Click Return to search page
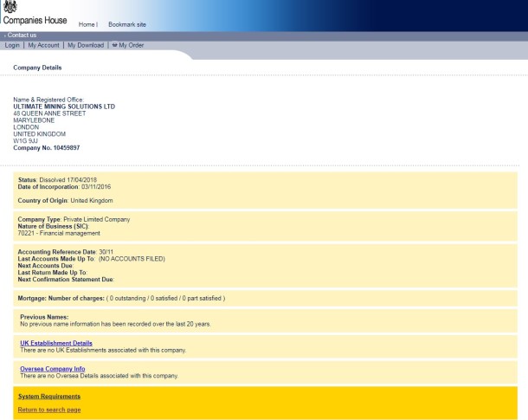 click(49, 410)
